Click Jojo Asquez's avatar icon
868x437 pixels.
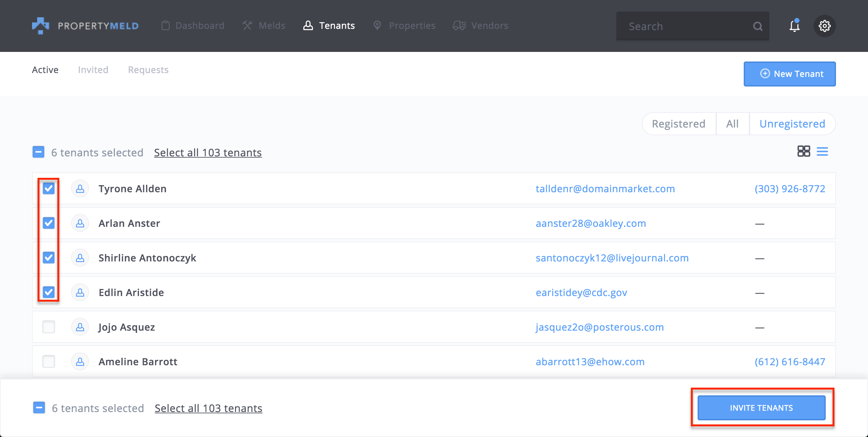(80, 327)
